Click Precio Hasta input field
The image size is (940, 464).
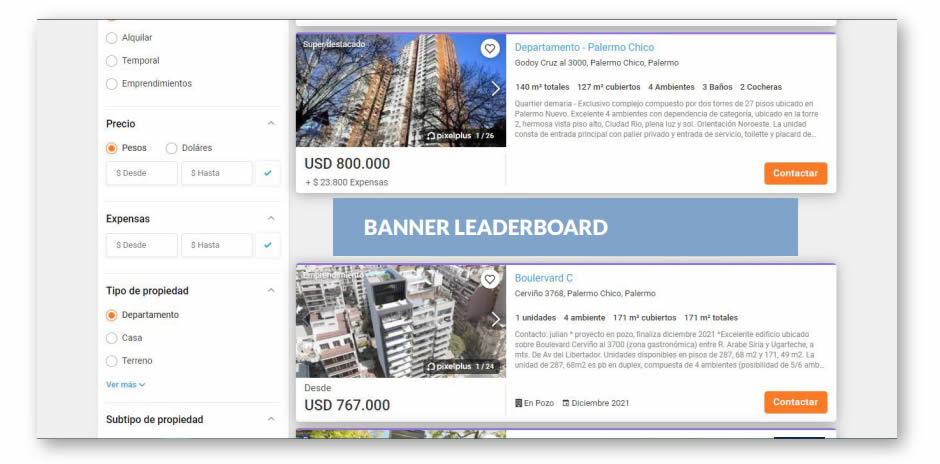(x=216, y=173)
